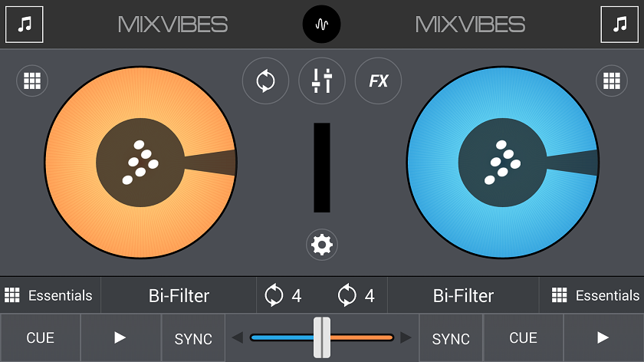Toggle SYNC for the right deck
The height and width of the screenshot is (362, 644).
point(451,338)
